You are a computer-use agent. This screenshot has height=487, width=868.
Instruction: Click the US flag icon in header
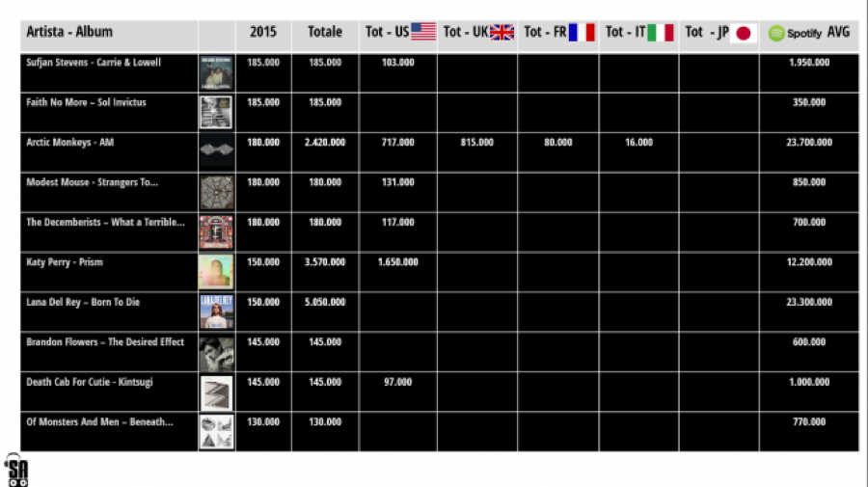coord(423,32)
